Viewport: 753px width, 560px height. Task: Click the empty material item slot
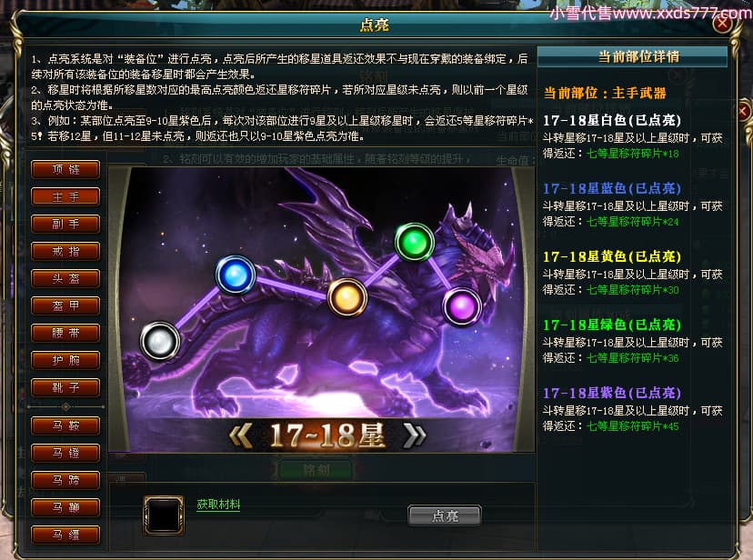pyautogui.click(x=164, y=515)
